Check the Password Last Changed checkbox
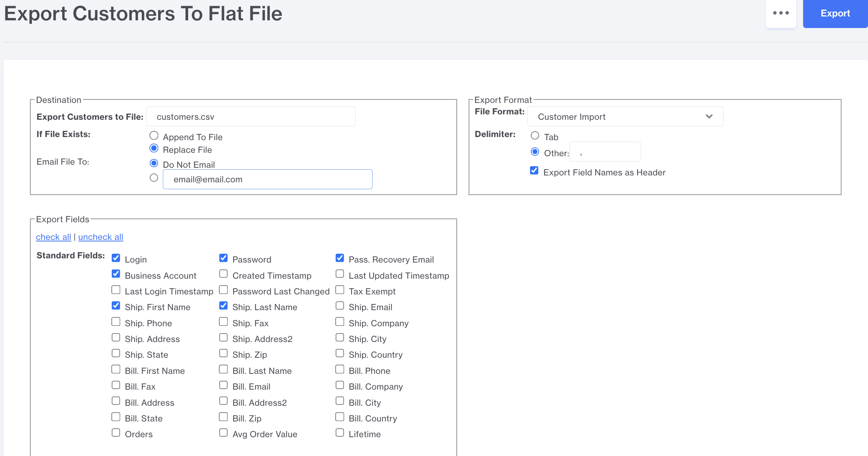 pos(223,290)
